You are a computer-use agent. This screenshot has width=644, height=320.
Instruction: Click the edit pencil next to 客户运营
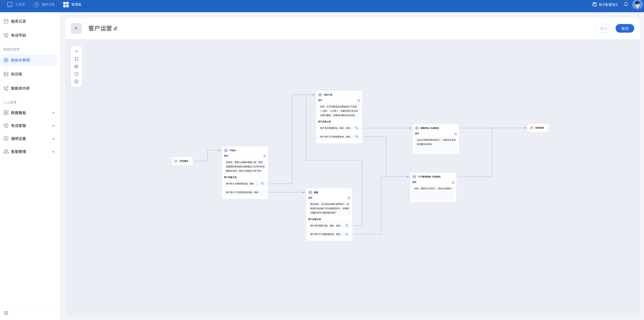(116, 28)
